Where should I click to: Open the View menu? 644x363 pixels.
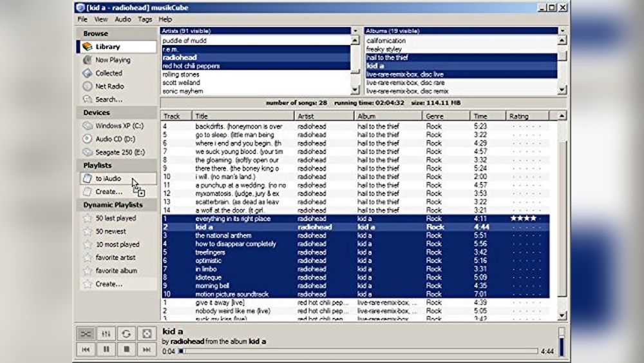tap(101, 19)
